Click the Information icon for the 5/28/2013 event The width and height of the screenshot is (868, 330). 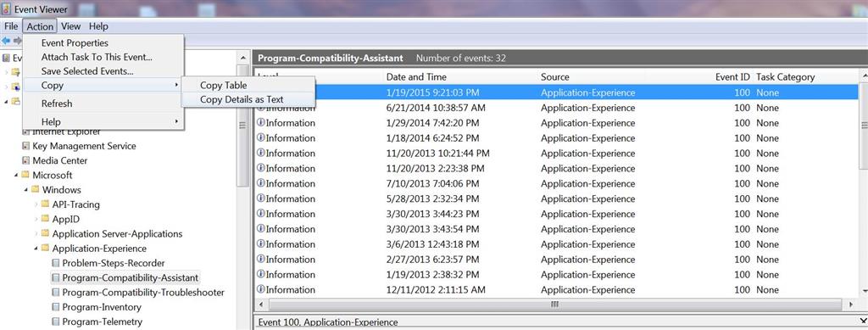(x=261, y=199)
